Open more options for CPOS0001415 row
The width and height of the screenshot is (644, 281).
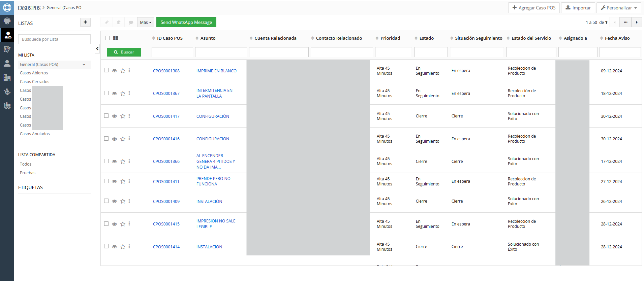[x=129, y=224]
